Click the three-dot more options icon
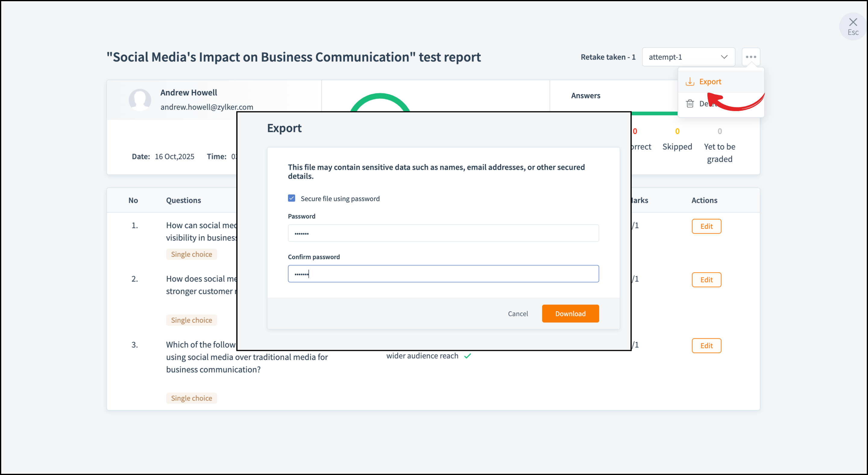This screenshot has width=868, height=475. (750, 57)
